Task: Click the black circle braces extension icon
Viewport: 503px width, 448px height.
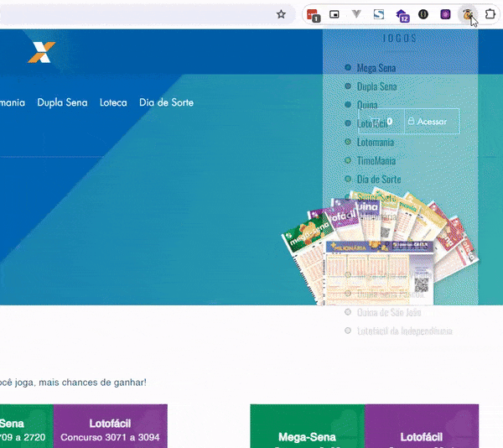Action: (423, 14)
